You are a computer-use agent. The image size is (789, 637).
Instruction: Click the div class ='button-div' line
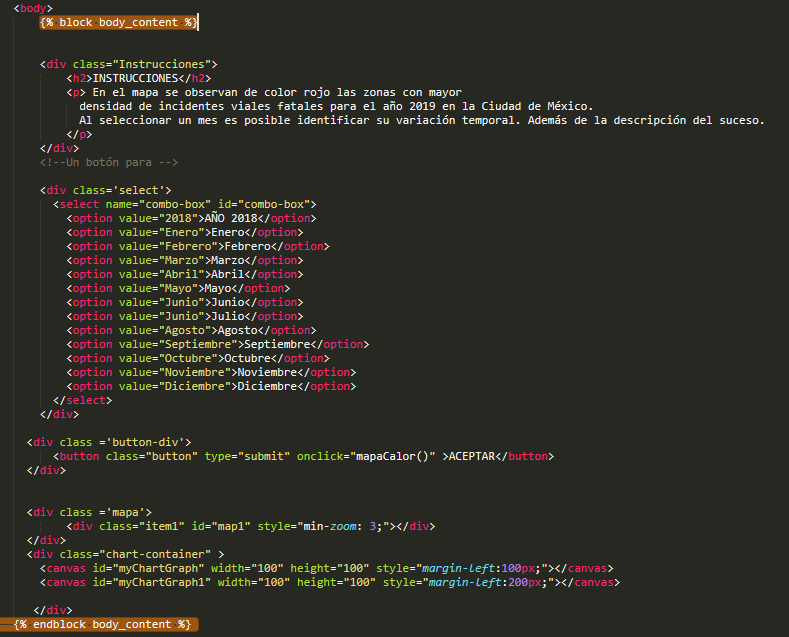tap(109, 442)
